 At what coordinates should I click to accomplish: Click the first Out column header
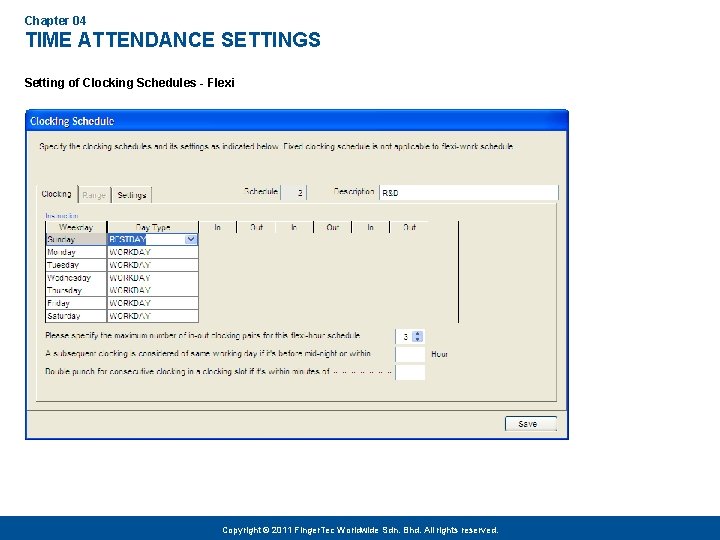256,227
